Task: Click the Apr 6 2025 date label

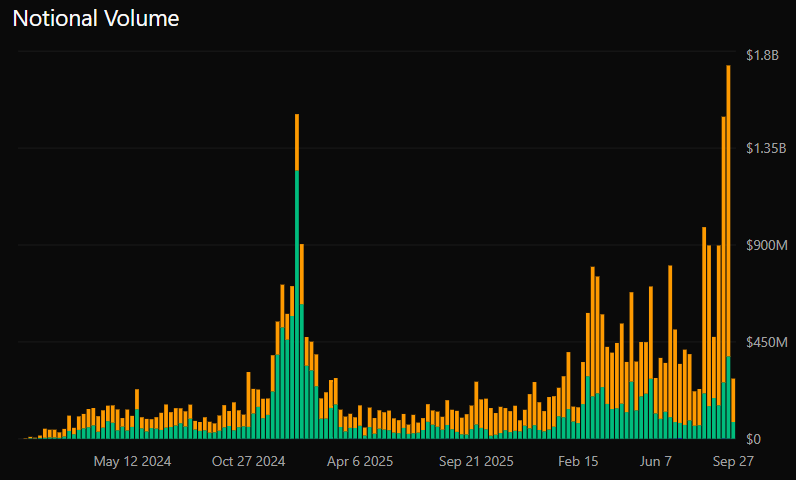Action: (x=360, y=461)
